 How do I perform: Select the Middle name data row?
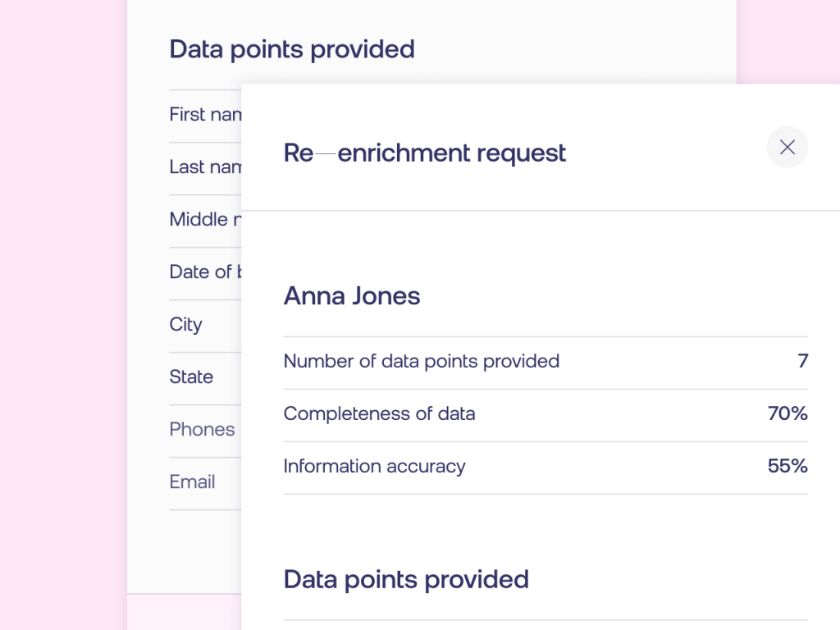pos(205,220)
